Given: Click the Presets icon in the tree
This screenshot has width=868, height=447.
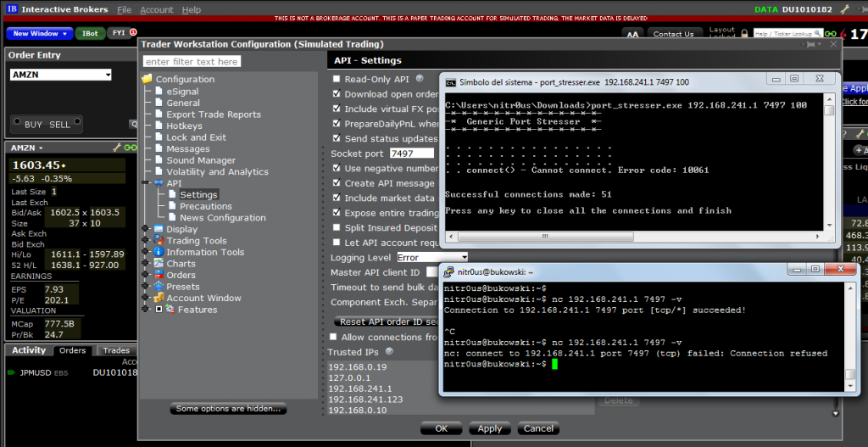Looking at the screenshot, I should click(x=159, y=287).
